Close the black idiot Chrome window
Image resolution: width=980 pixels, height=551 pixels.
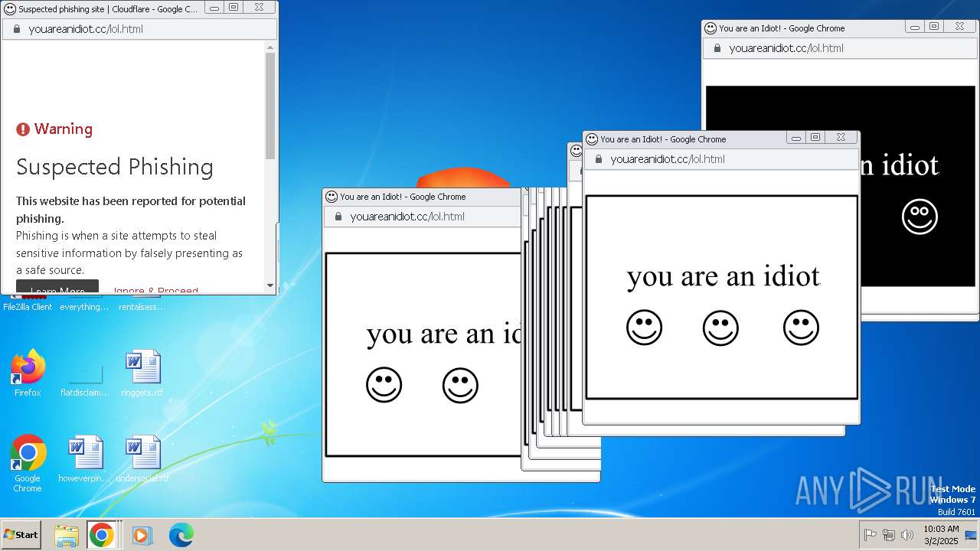959,27
